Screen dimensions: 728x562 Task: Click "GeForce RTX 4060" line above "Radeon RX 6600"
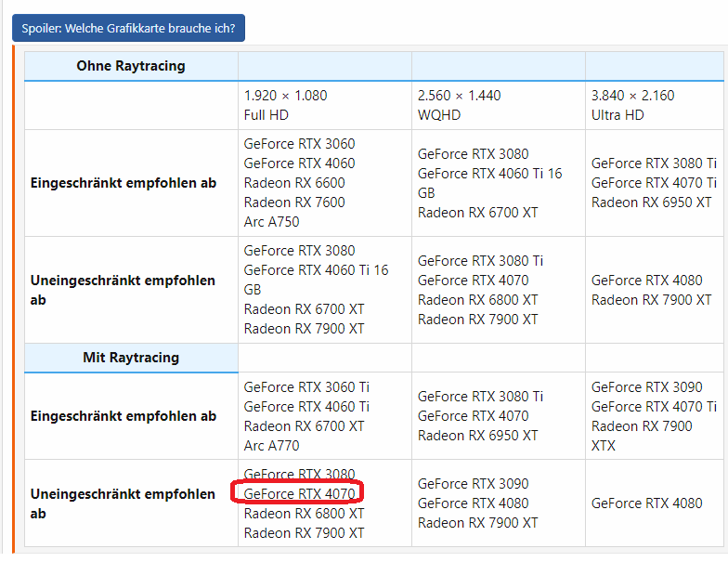point(299,163)
